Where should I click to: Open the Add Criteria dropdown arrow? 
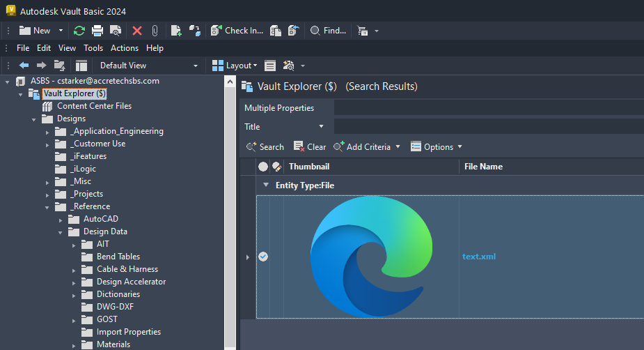coord(398,147)
